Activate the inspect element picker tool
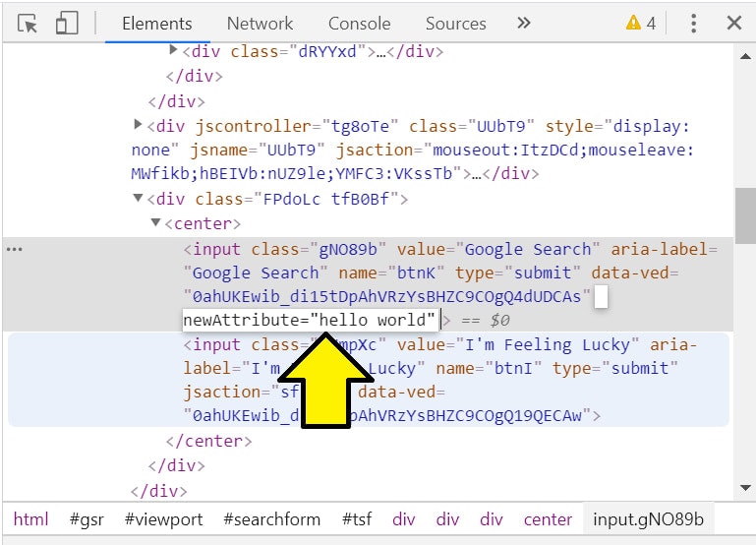The width and height of the screenshot is (756, 545). (28, 24)
